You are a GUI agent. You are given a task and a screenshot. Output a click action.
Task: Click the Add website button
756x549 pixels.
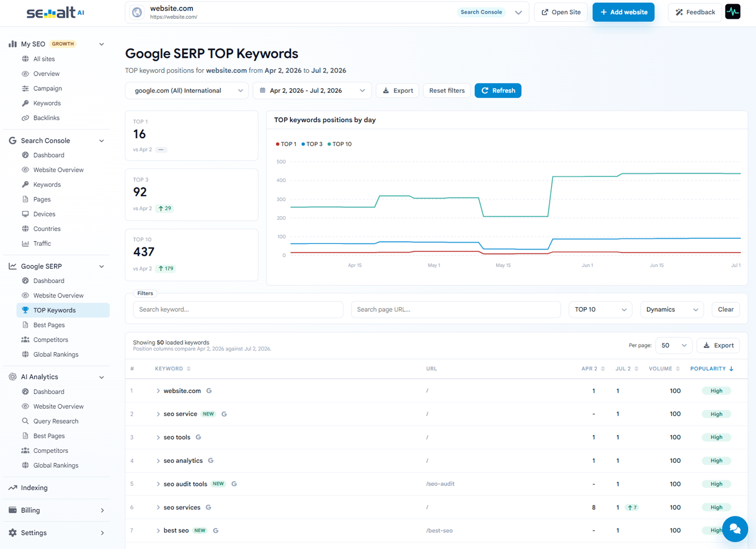click(x=624, y=12)
